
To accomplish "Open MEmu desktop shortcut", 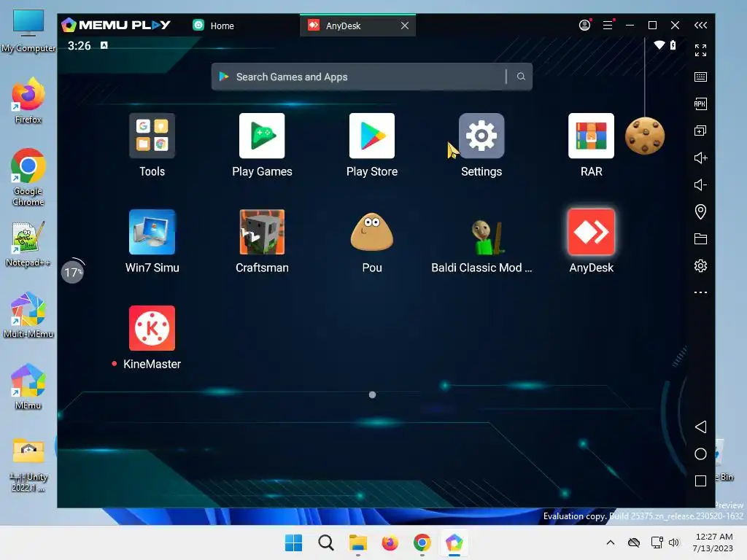I will point(28,386).
